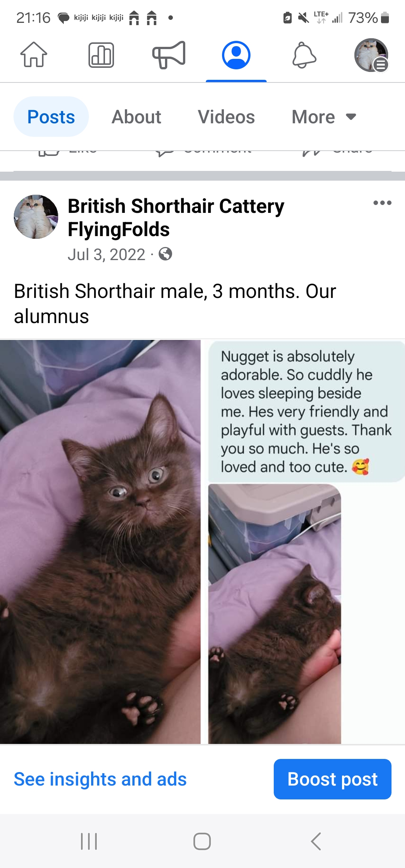Open See insights and ads link

100,779
